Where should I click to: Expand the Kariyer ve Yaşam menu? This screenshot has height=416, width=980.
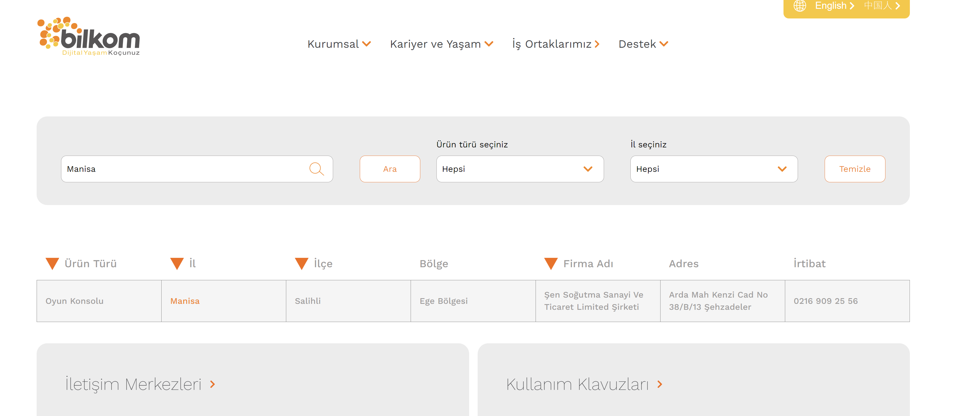coord(441,44)
